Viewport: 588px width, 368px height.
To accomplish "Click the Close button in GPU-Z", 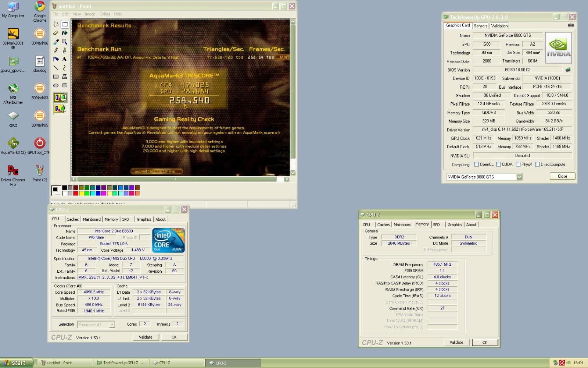I will pyautogui.click(x=562, y=176).
